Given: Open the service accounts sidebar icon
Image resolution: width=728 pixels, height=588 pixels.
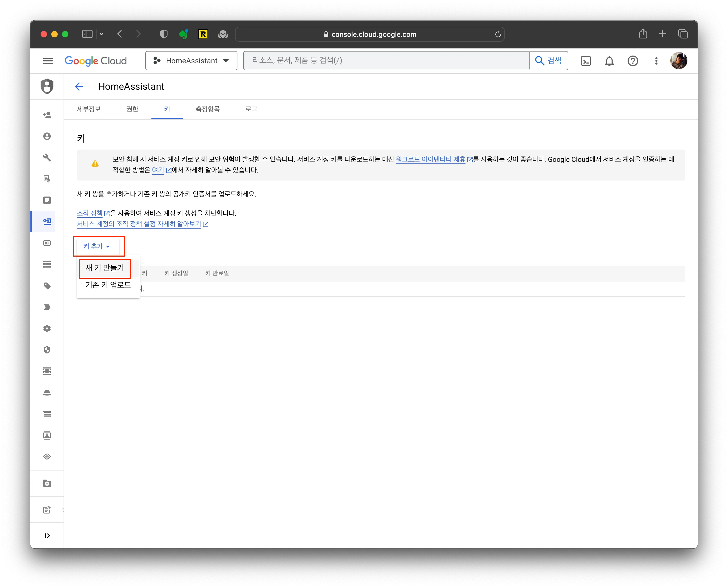Looking at the screenshot, I should click(x=47, y=222).
